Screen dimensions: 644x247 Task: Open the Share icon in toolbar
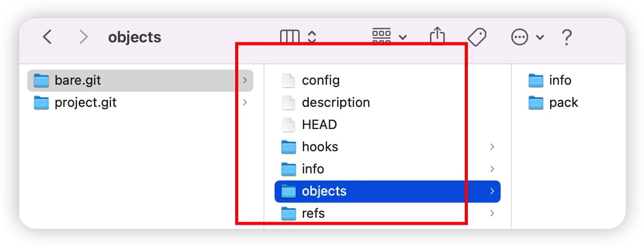pyautogui.click(x=437, y=36)
